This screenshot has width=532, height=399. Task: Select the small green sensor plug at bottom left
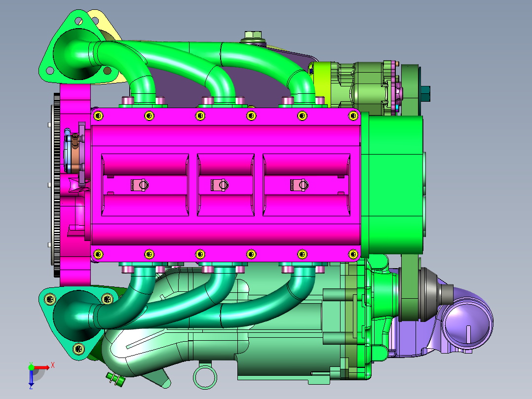click(x=115, y=379)
